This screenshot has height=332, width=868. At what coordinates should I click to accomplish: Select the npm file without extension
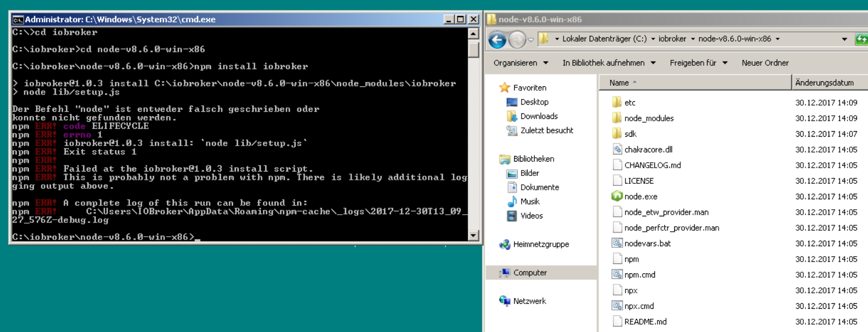tap(631, 259)
